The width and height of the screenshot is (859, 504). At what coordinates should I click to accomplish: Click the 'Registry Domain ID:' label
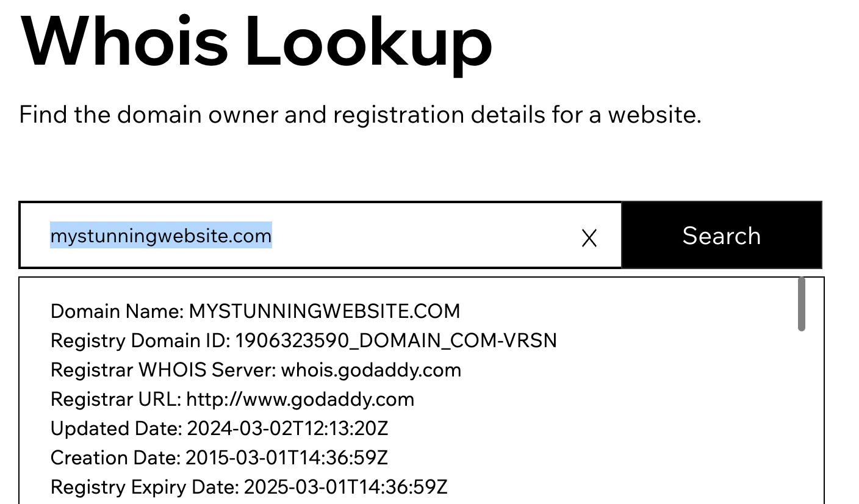[x=140, y=340]
